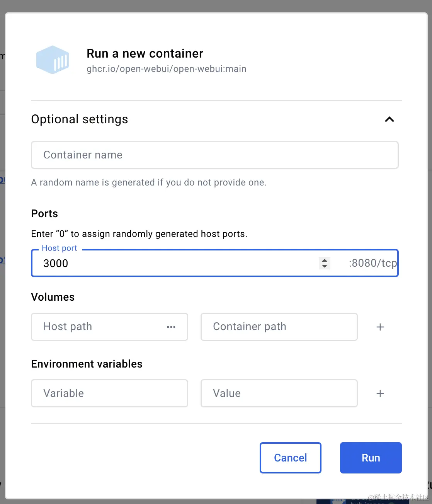Add another environment variable with plus icon
Viewport: 432px width, 504px height.
(380, 393)
